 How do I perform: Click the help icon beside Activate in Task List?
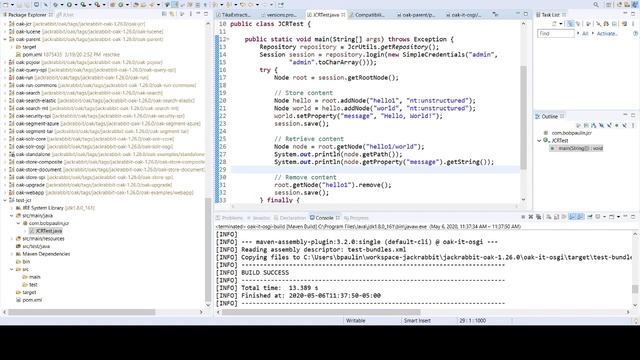click(636, 33)
